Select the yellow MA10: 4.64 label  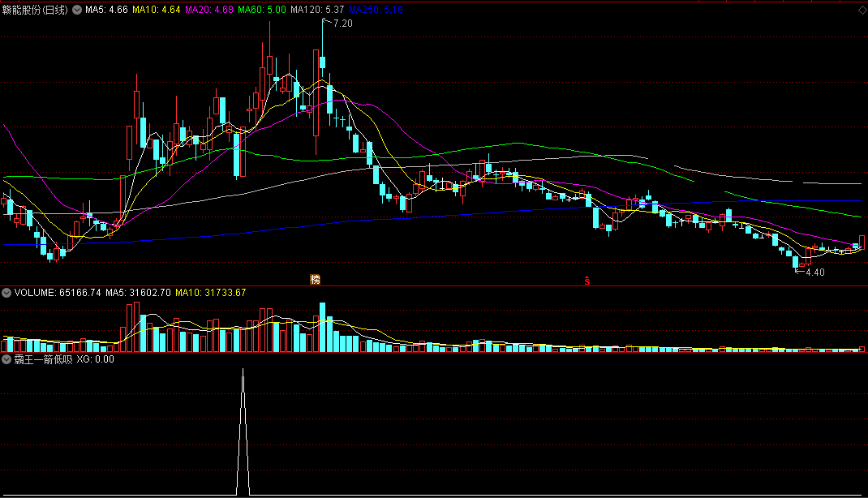click(x=156, y=10)
